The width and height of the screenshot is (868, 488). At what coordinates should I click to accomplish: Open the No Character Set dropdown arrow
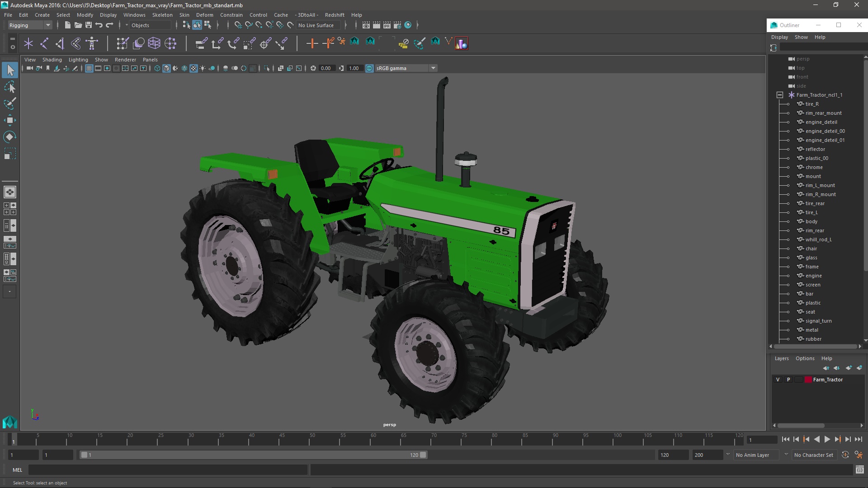pos(786,455)
